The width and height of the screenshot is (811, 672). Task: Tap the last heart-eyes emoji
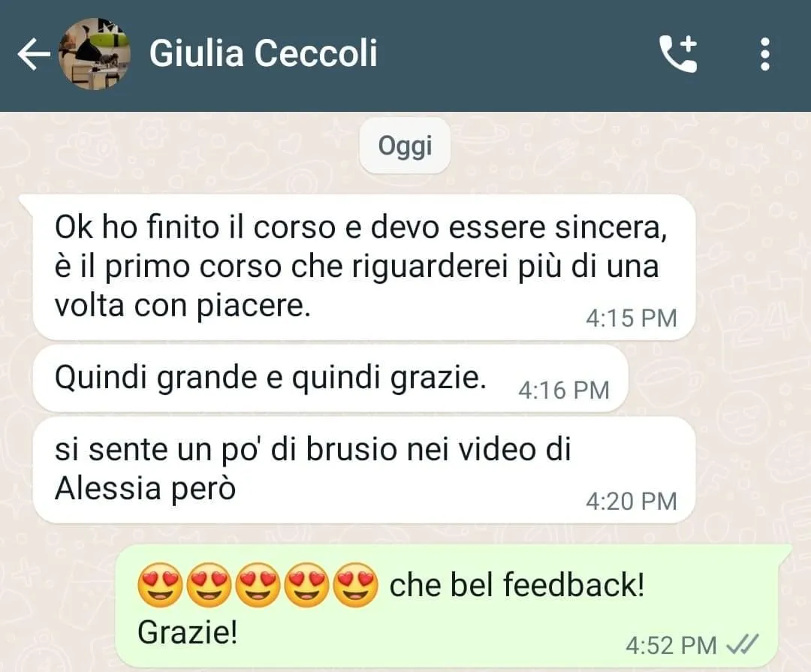tap(355, 585)
